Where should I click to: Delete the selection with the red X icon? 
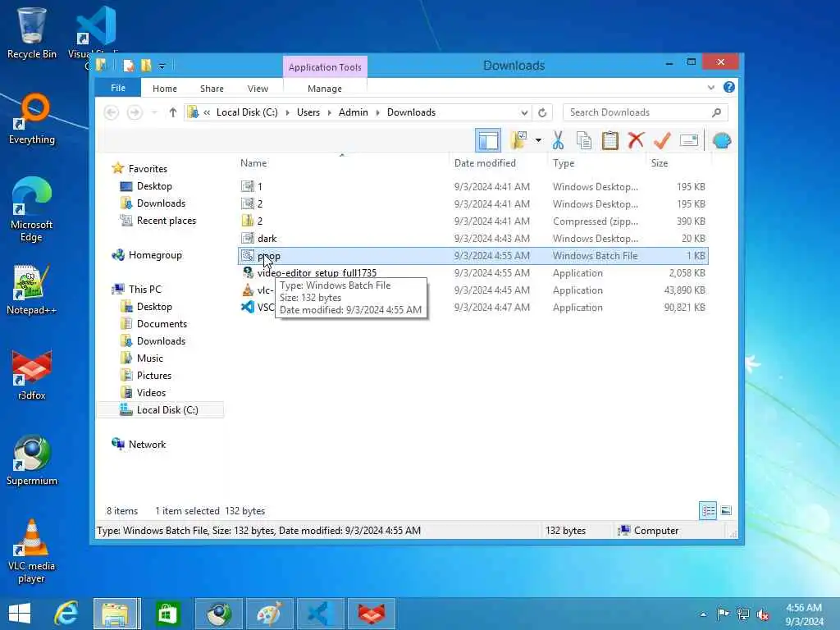point(636,141)
